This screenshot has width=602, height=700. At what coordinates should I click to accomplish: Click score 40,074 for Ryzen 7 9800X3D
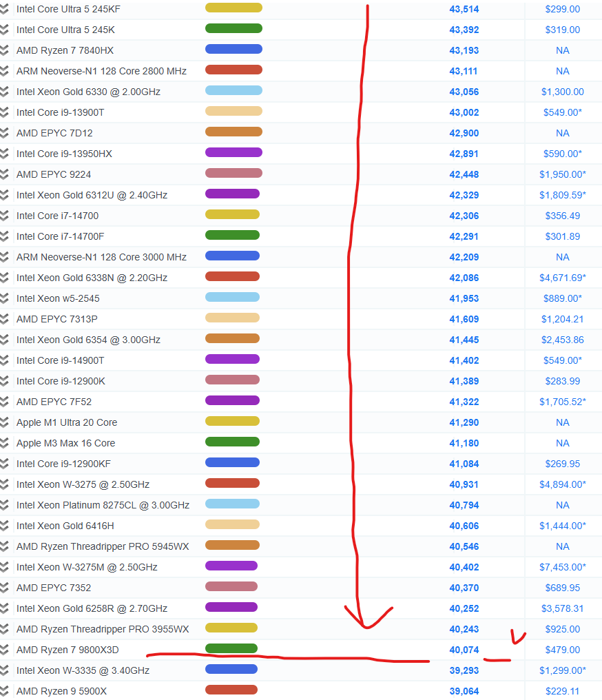[x=464, y=650]
